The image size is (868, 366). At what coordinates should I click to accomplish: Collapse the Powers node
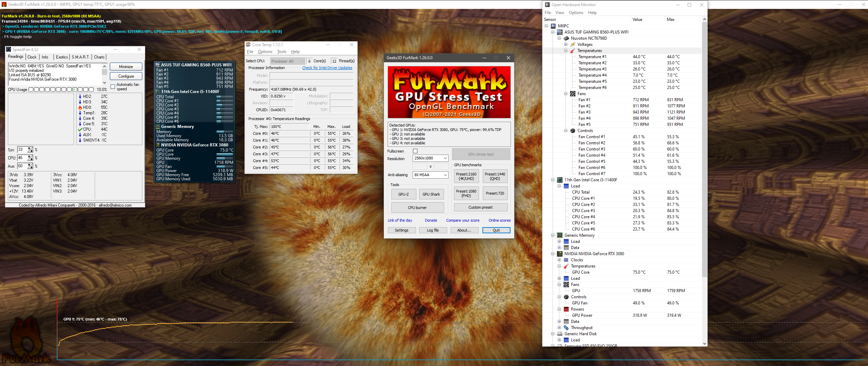click(559, 309)
